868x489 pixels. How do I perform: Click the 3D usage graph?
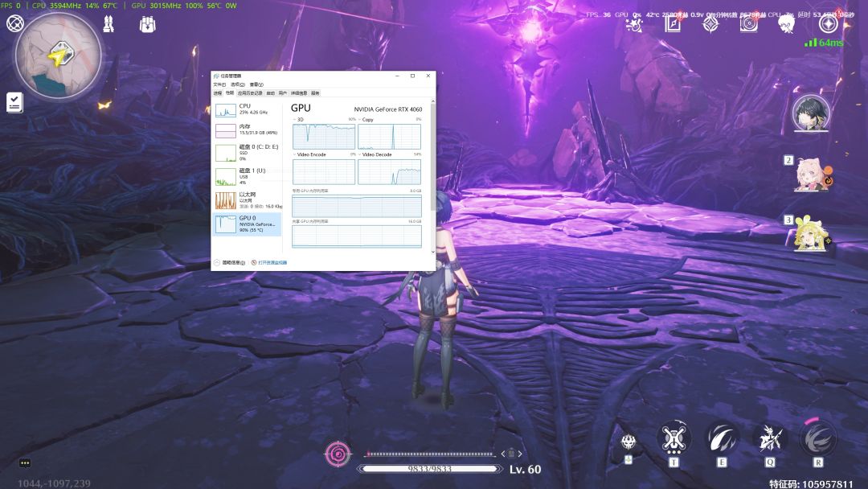click(324, 136)
